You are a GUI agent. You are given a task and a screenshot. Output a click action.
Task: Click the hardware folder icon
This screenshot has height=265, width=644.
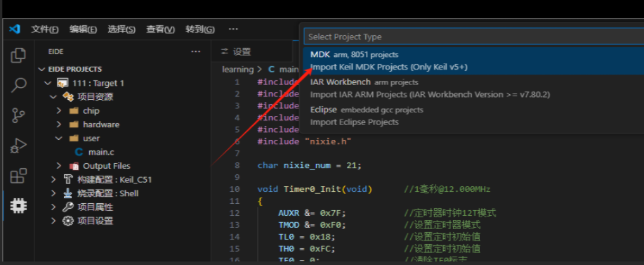pos(74,124)
